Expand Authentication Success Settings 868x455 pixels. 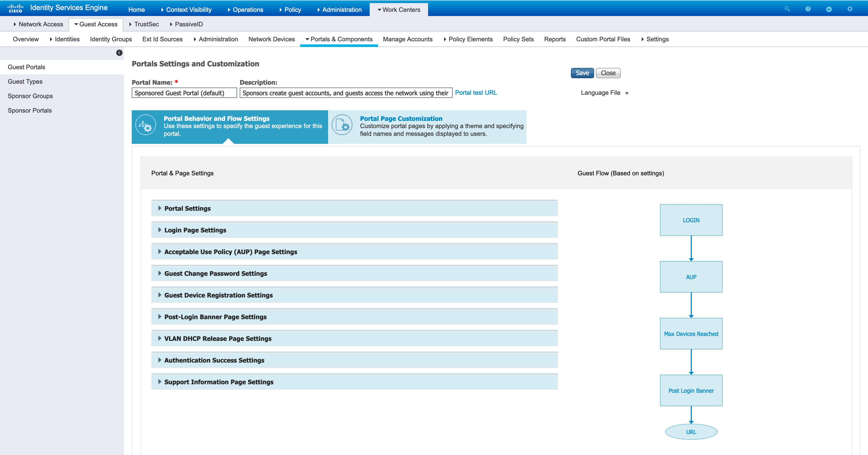[354, 360]
